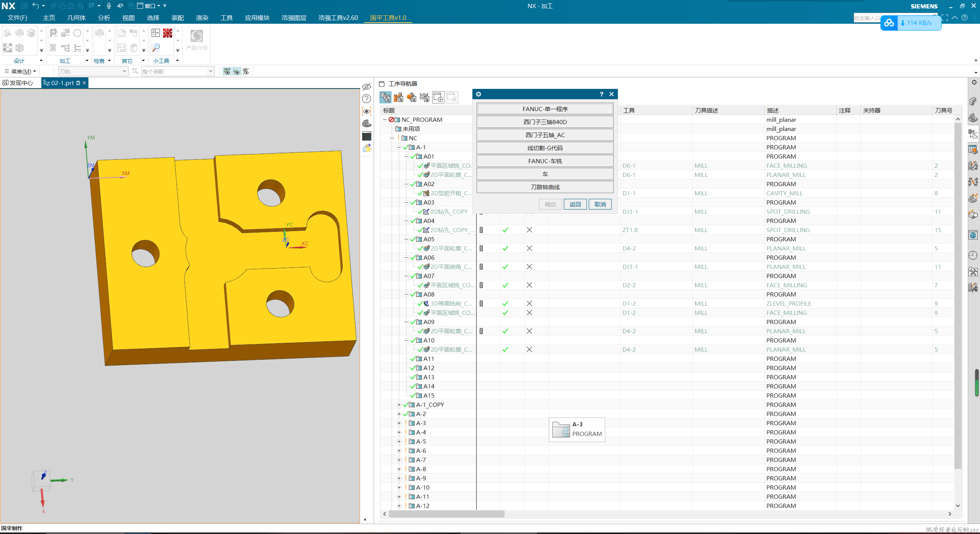Screen dimensions: 980x534
Task: Collapse the NC_PROGRAM tree node
Action: 384,120
